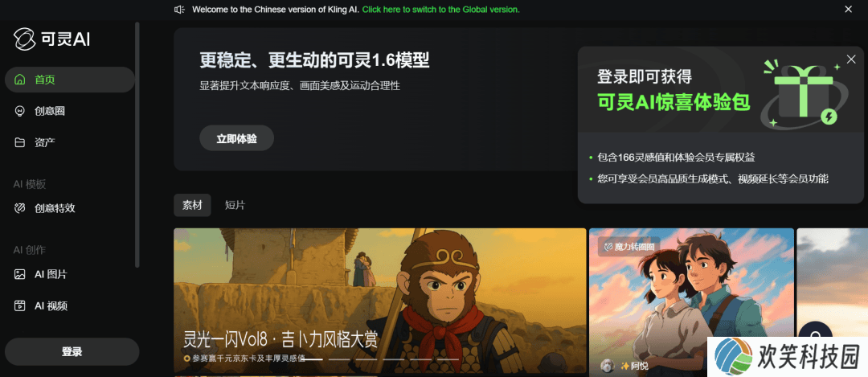Click the 立即体验 button
The width and height of the screenshot is (868, 377).
point(237,138)
